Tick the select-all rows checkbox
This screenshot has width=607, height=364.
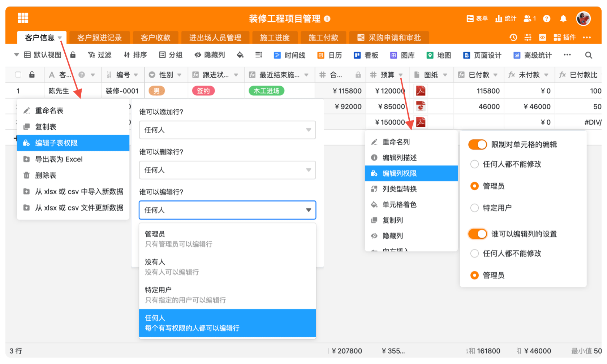click(x=18, y=75)
